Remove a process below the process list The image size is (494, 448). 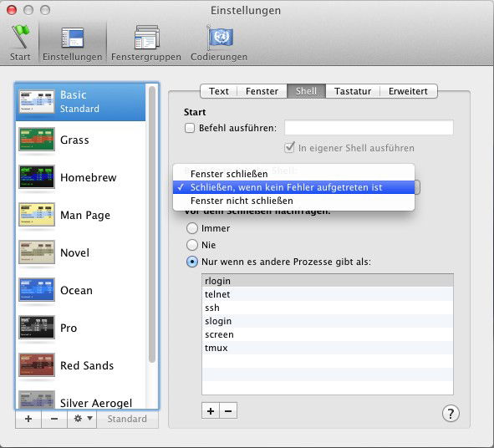tap(228, 411)
